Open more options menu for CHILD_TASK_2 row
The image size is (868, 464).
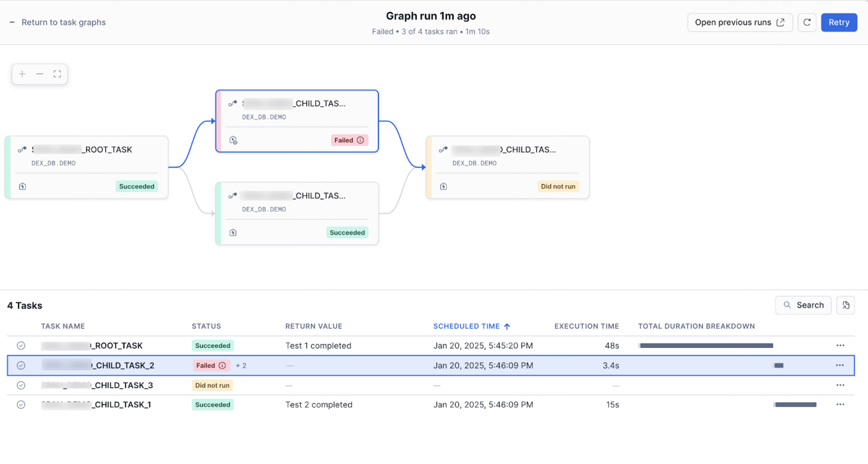(x=840, y=365)
